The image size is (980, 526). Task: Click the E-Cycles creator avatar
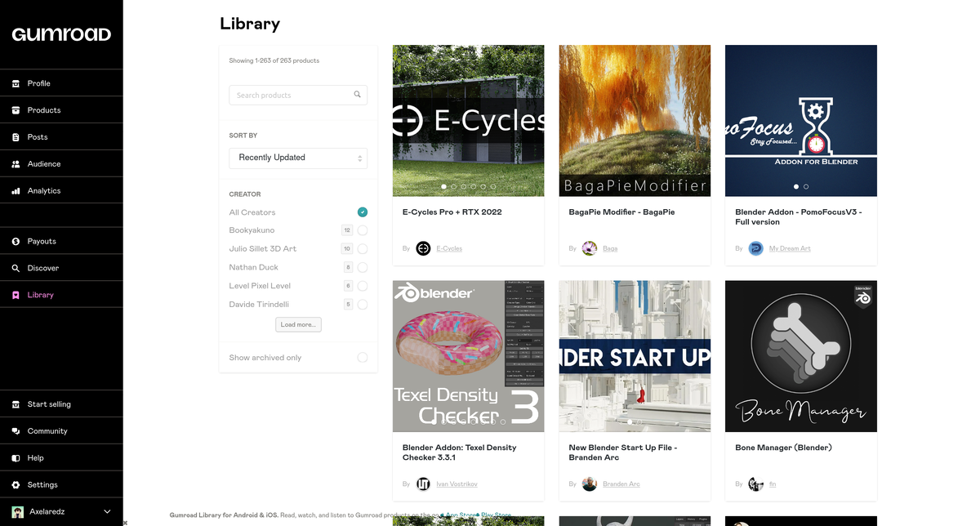(x=423, y=248)
